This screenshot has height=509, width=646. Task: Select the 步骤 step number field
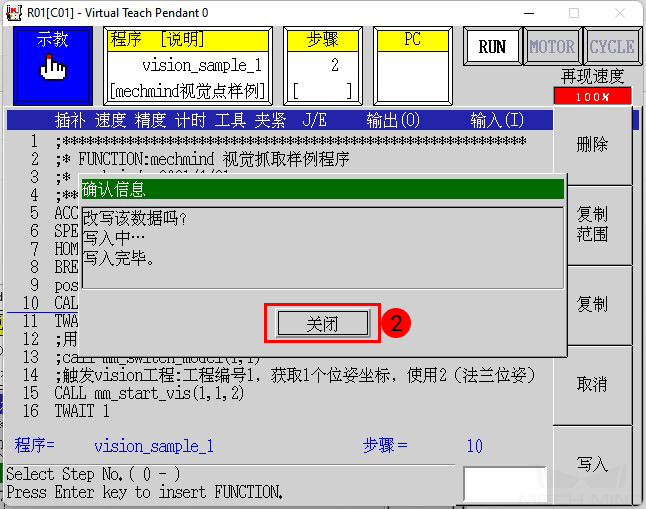pos(323,66)
